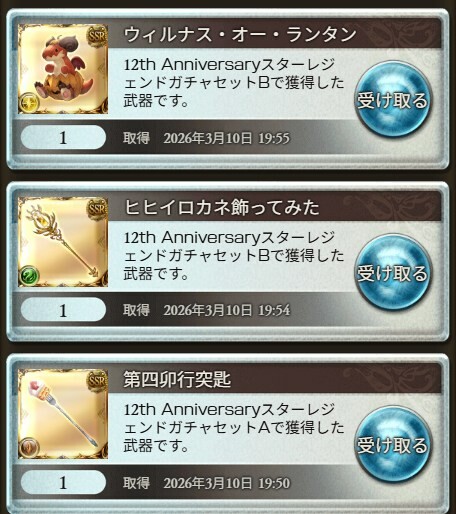Open the pumpkin dragon weapon thumbnail
This screenshot has height=514, width=456.
tap(63, 69)
